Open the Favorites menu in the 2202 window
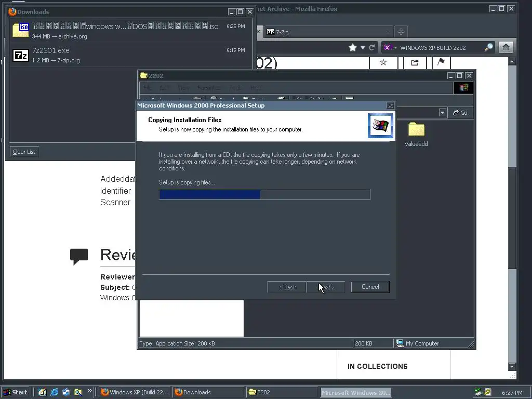Viewport: 532px width, 399px height. (209, 88)
